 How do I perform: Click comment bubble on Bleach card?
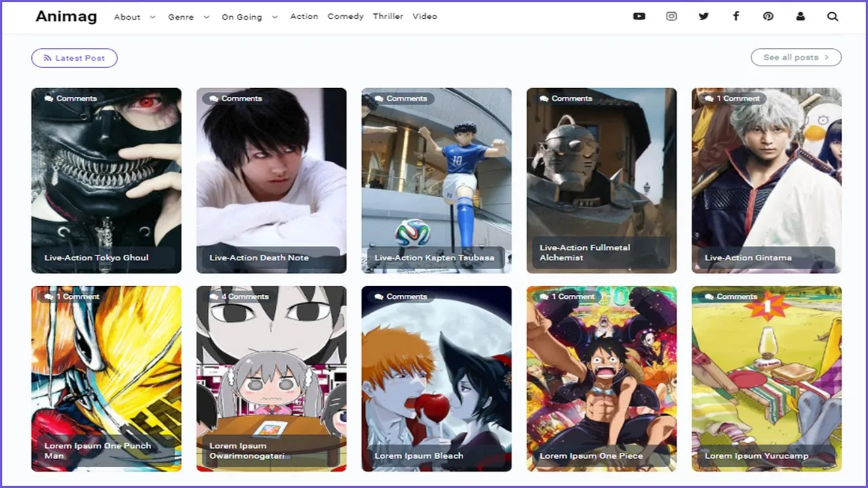379,296
